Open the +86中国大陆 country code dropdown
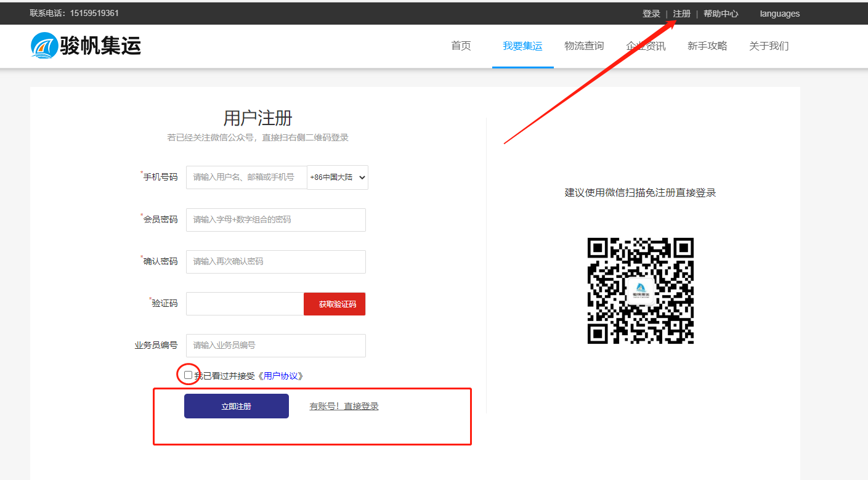Image resolution: width=868 pixels, height=480 pixels. click(x=338, y=177)
